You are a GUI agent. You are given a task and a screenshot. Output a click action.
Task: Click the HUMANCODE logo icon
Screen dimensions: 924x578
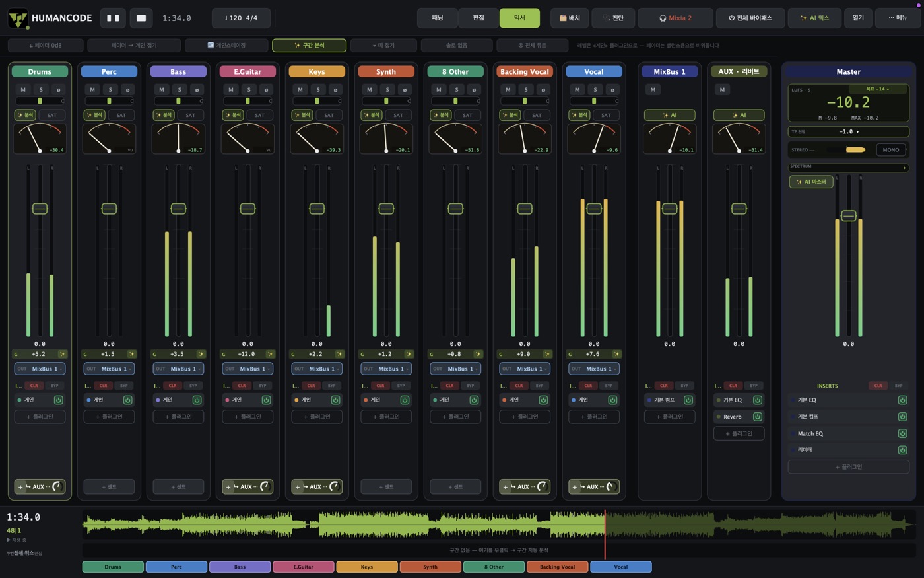[18, 18]
